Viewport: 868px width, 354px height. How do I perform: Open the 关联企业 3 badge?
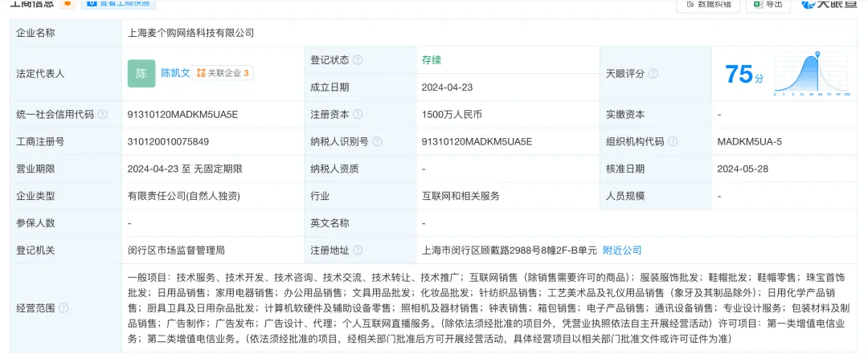pyautogui.click(x=223, y=73)
